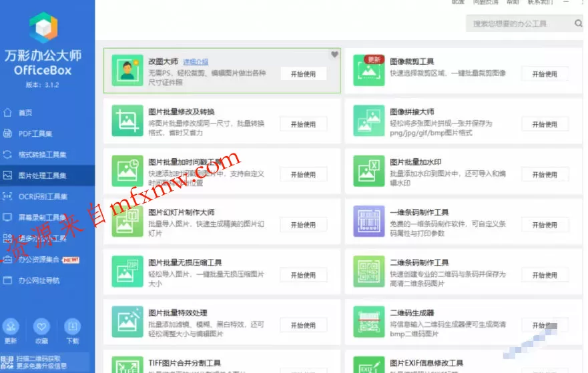Open the 图片幻灯片制作大师 icon

pyautogui.click(x=127, y=221)
